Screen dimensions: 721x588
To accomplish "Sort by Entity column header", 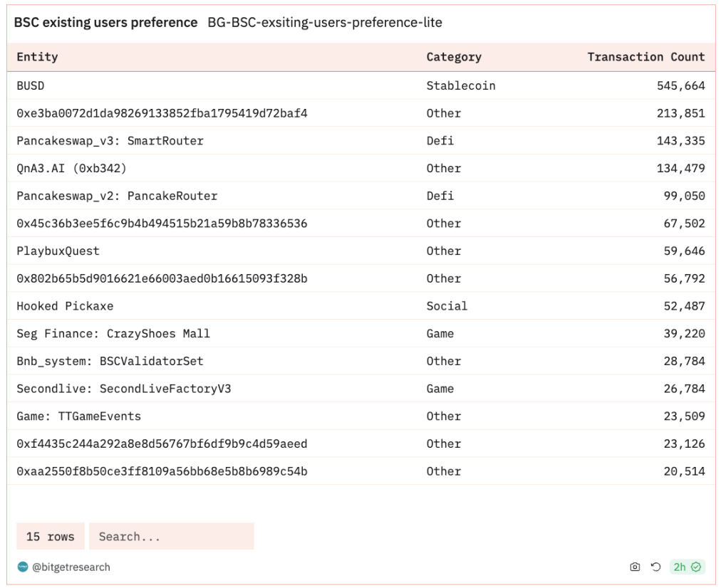I will click(37, 57).
